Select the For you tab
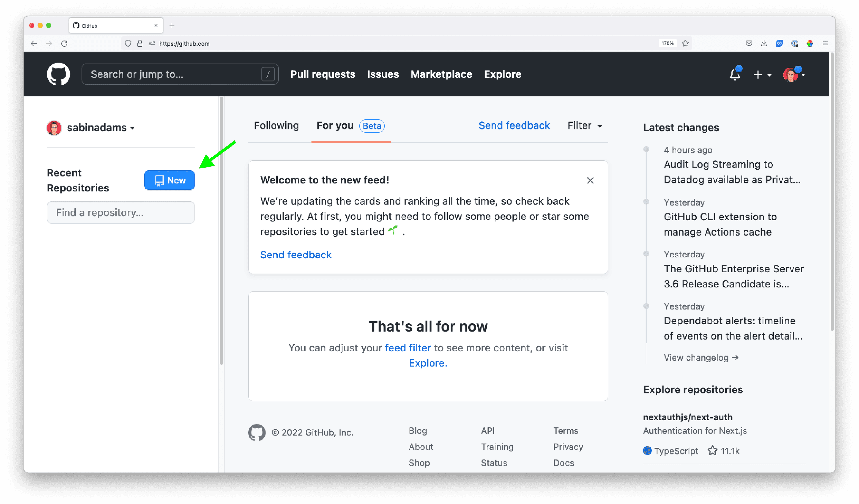The height and width of the screenshot is (504, 859). 335,126
